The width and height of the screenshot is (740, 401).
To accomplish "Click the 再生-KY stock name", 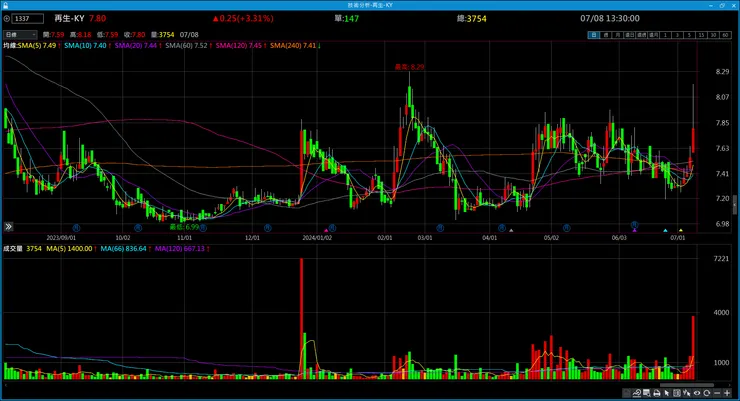I will click(69, 18).
